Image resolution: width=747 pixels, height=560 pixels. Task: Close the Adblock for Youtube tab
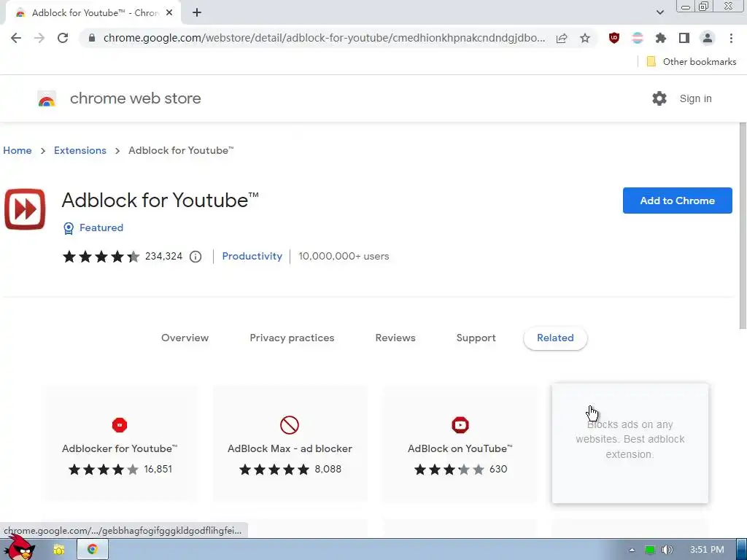point(169,13)
